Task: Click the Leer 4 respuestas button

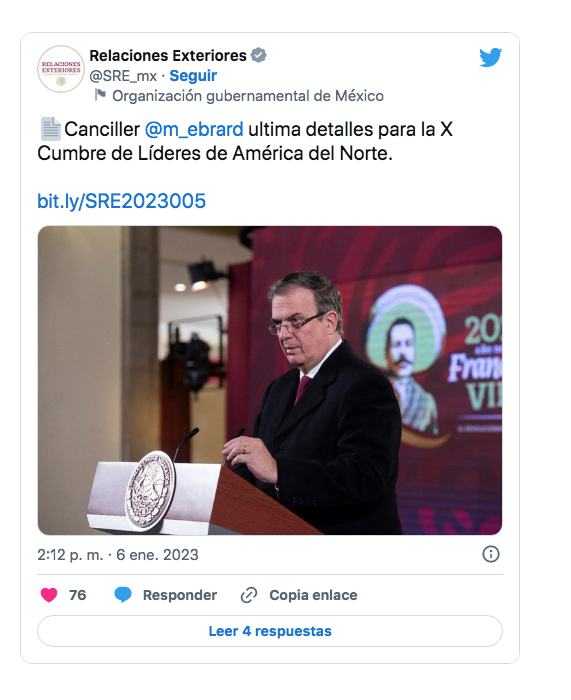Action: pyautogui.click(x=270, y=631)
